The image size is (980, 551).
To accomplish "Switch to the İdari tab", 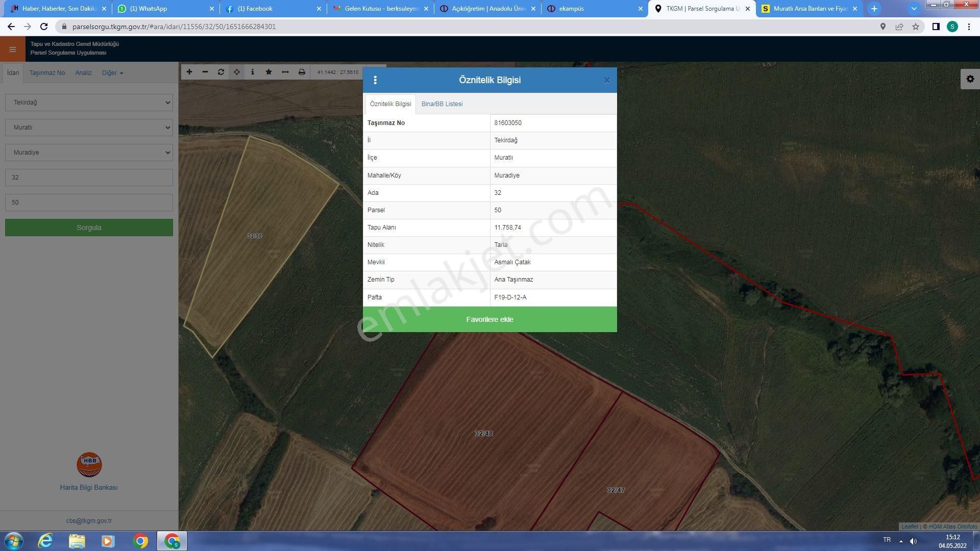I will click(13, 73).
